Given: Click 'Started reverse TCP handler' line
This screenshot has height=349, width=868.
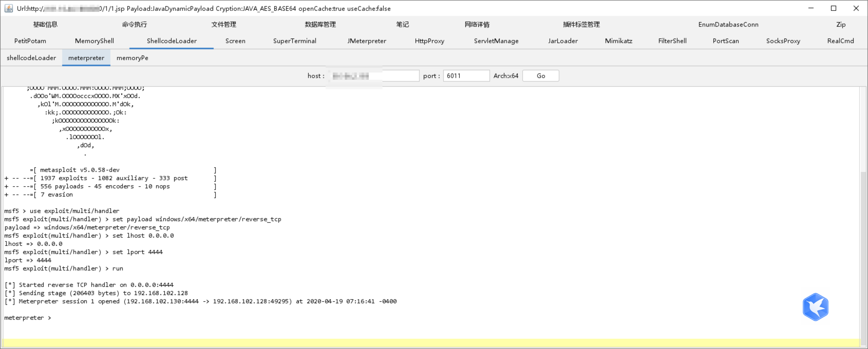Looking at the screenshot, I should 89,285.
